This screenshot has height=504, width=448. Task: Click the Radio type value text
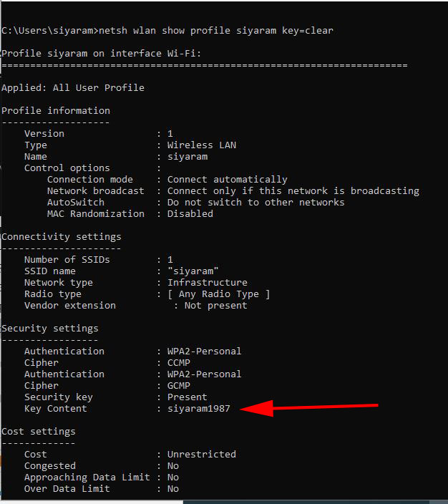219,294
